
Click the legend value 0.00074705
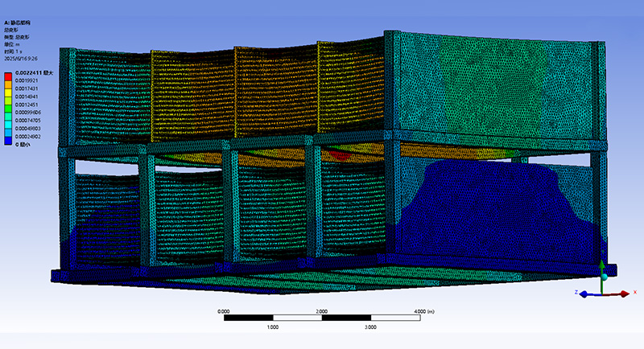[28, 121]
